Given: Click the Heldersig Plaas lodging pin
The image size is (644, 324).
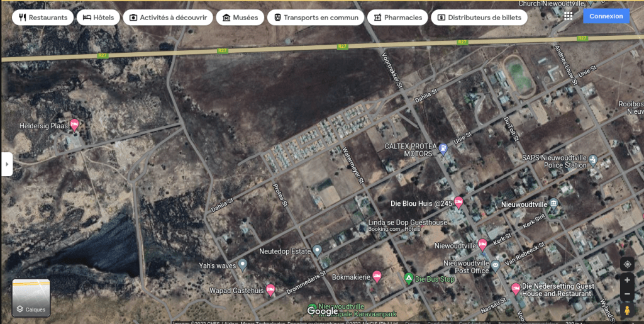Looking at the screenshot, I should click(75, 125).
